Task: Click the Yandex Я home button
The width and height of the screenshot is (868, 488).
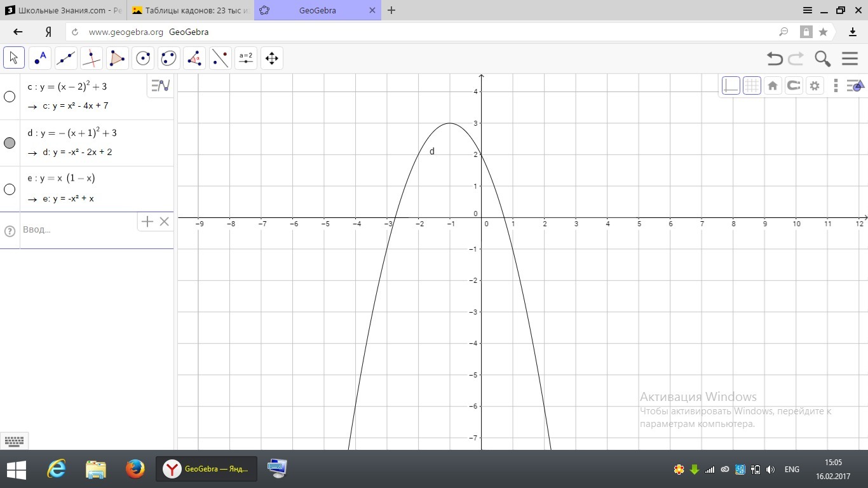Action: tap(48, 32)
